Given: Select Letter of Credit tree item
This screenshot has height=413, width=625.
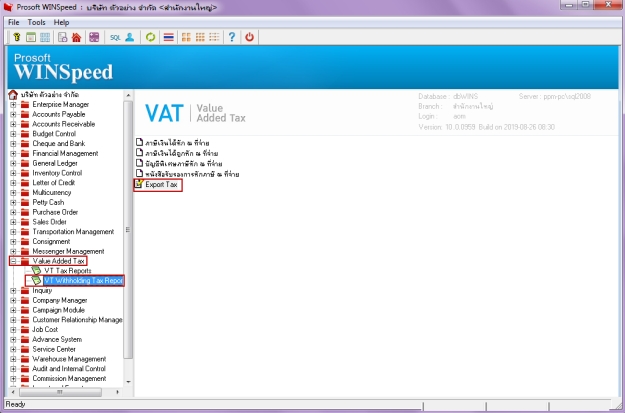Looking at the screenshot, I should [54, 183].
